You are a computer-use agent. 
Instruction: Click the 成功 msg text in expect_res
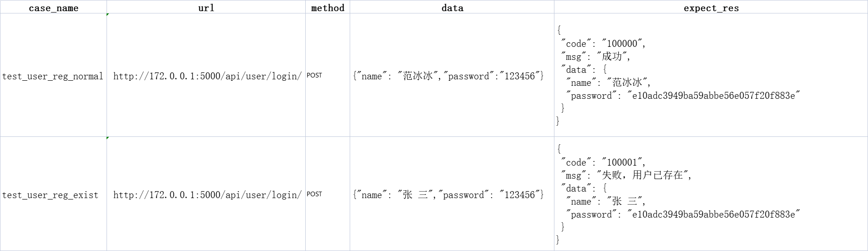[x=611, y=57]
